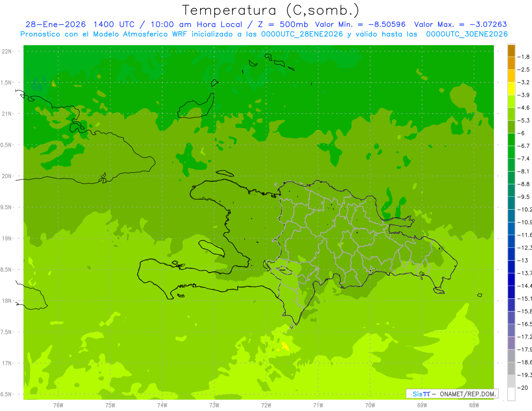Viewport: 532px width, 411px height.
Task: Select the yellow swatch between -3.2 and -3.9
Action: [511, 89]
